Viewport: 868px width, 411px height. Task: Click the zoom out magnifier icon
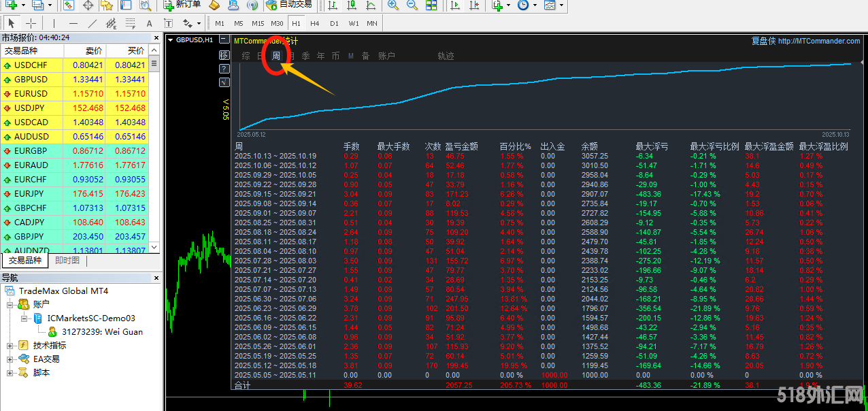click(x=412, y=5)
